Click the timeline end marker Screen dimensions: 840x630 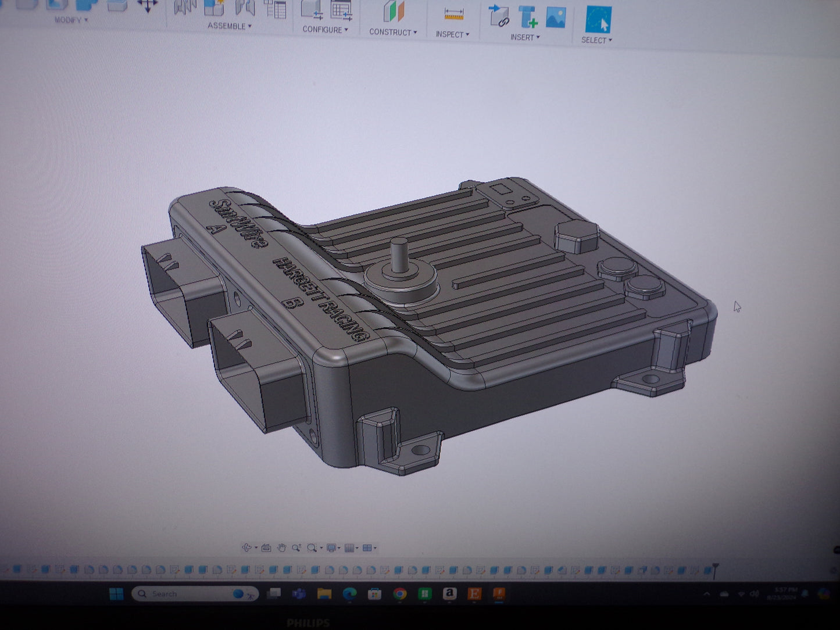point(716,570)
